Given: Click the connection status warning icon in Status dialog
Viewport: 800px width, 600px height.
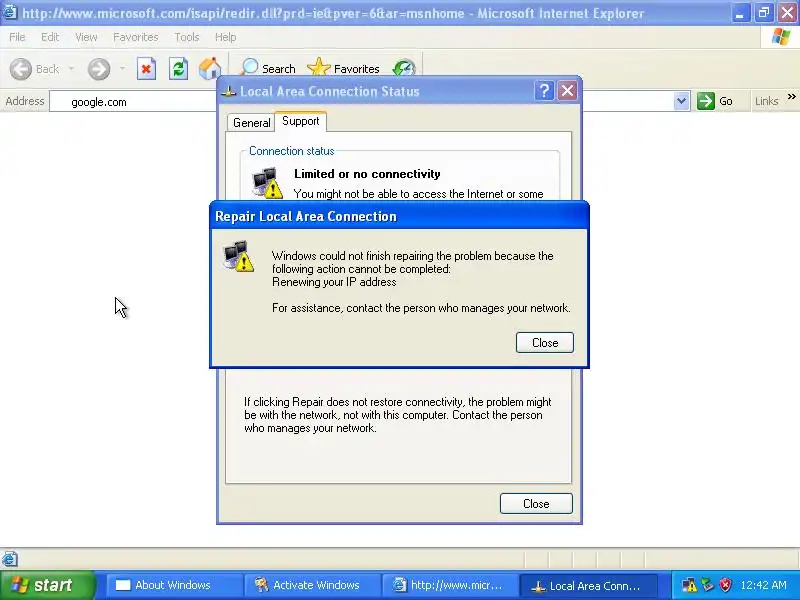Looking at the screenshot, I should coord(267,183).
